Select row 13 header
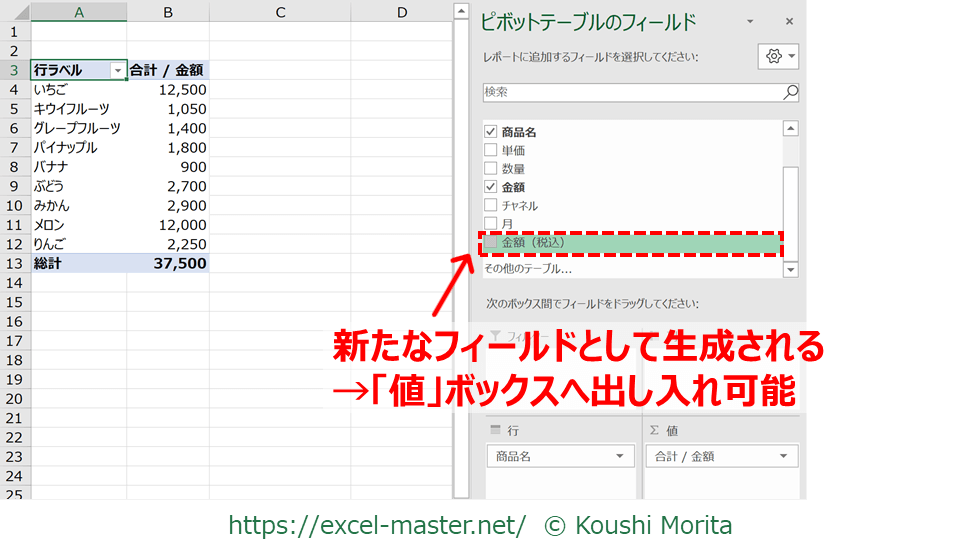 tap(15, 264)
